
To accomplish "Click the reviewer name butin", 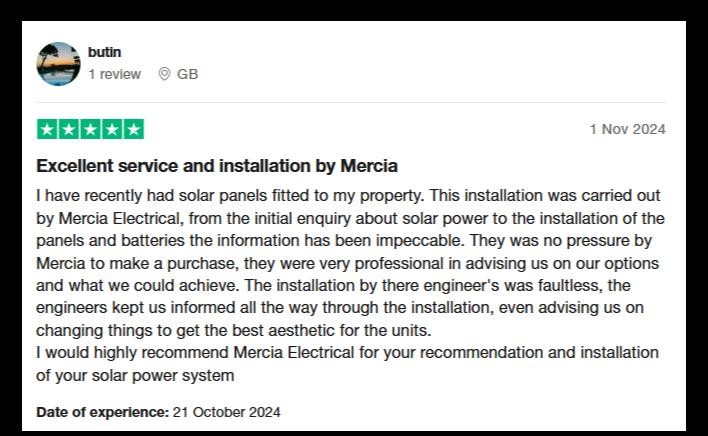I will [x=104, y=52].
